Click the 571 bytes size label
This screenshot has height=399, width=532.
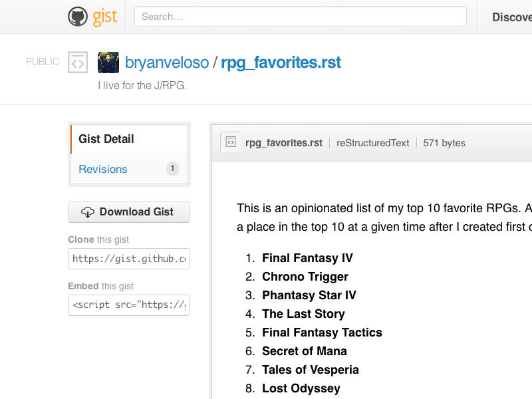point(444,143)
